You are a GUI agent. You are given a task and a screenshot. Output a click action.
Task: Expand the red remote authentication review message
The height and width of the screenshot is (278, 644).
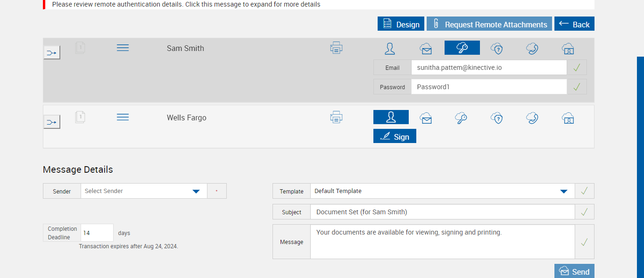pos(186,4)
